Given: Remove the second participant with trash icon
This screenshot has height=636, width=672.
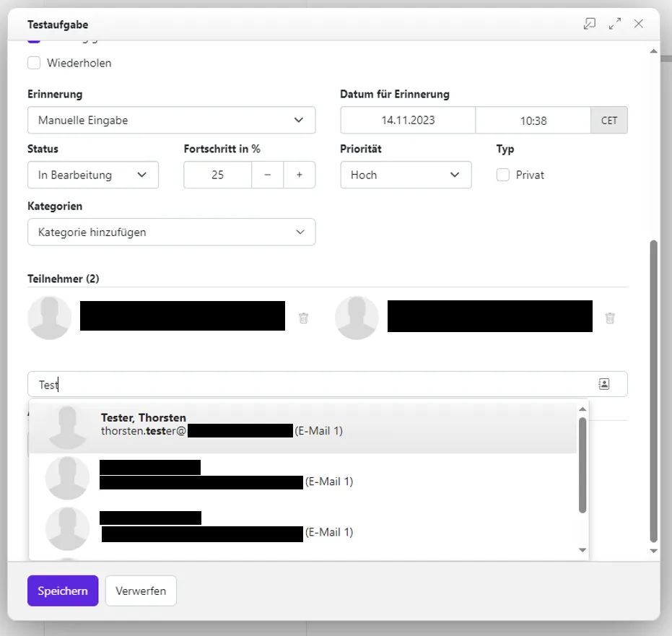Looking at the screenshot, I should click(x=610, y=318).
